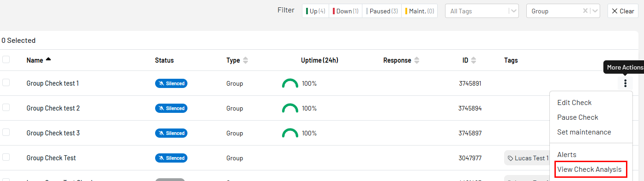This screenshot has width=644, height=181.
Task: Sort by Response column arrows
Action: pos(417,60)
